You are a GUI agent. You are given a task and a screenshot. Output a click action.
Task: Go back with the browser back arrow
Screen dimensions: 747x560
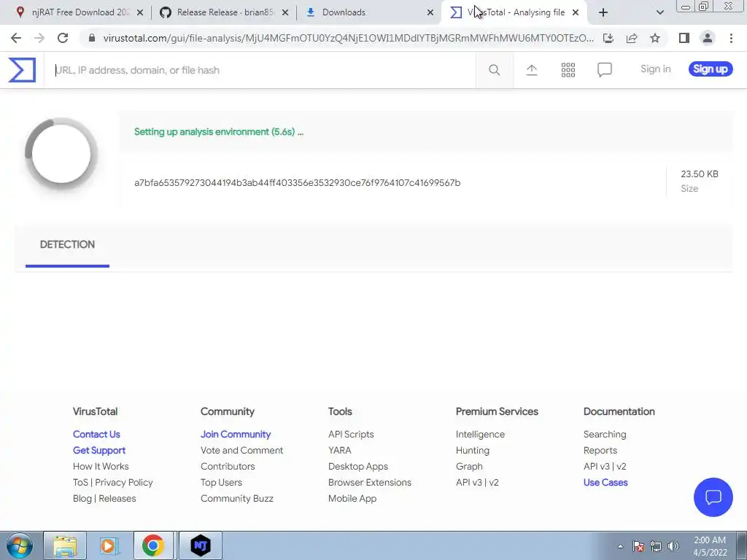tap(16, 38)
